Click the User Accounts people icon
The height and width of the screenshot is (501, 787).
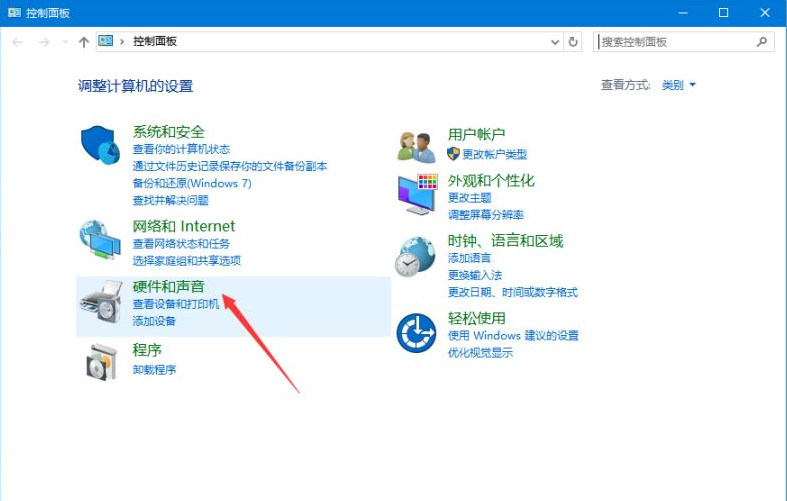[416, 146]
